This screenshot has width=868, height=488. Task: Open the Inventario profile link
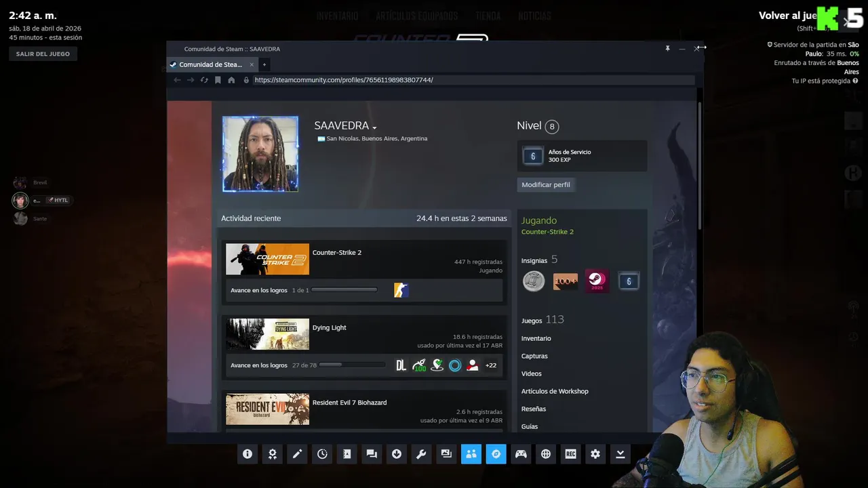point(536,338)
